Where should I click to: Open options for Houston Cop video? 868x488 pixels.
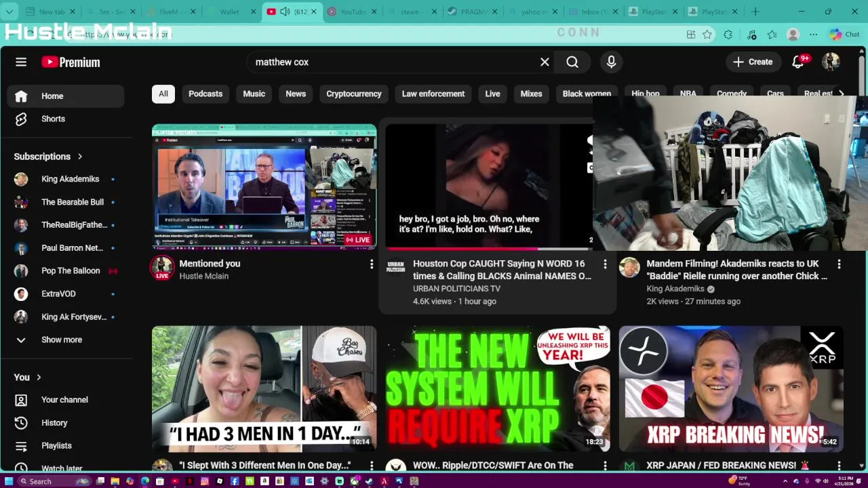point(605,264)
